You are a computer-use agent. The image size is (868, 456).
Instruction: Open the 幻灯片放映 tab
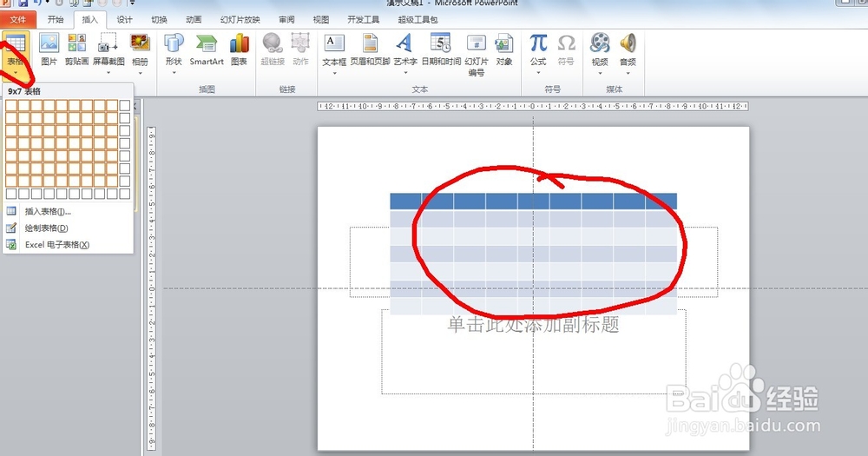[x=240, y=19]
